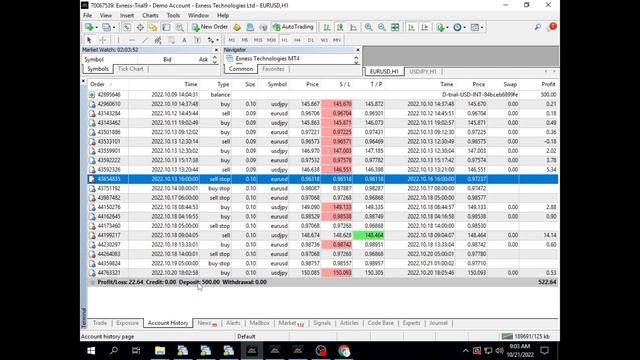Select the Cursor arrow tool
640x360 pixels.
coord(89,40)
